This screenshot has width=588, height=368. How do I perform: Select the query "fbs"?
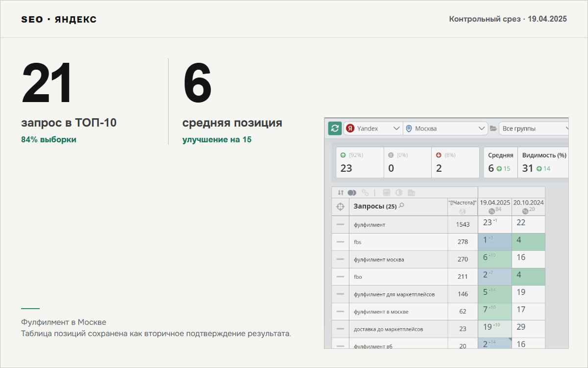[x=358, y=242]
